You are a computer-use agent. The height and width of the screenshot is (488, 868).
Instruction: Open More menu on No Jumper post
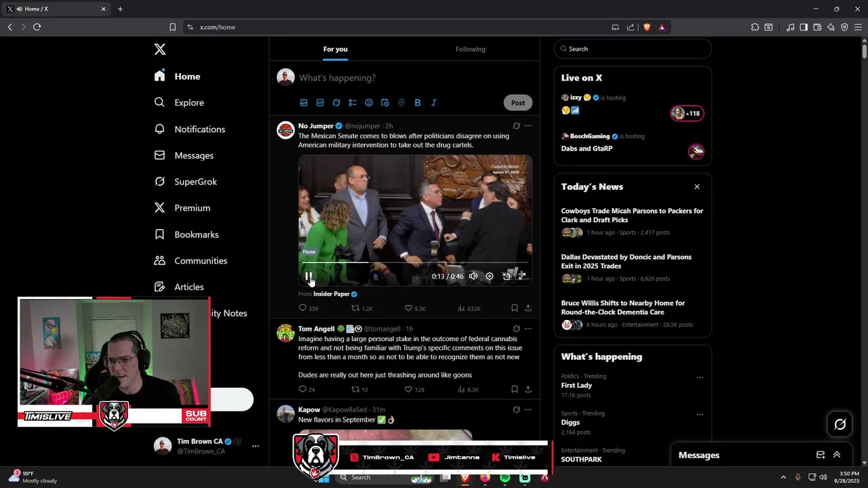click(x=528, y=125)
